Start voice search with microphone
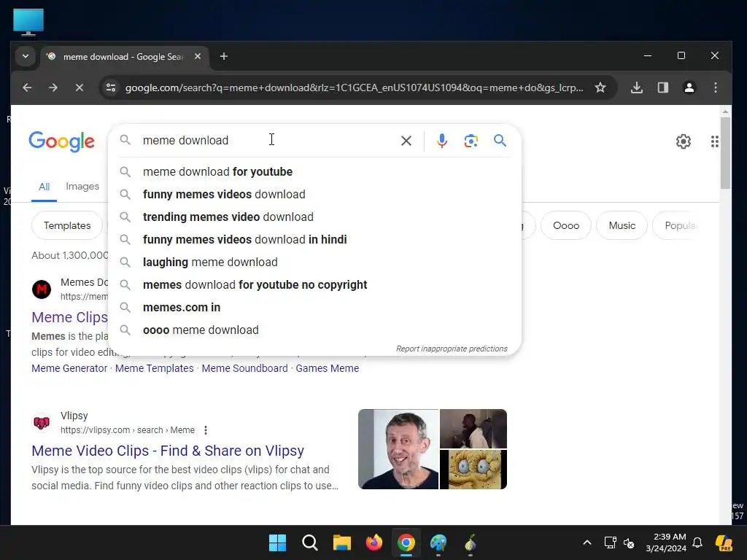The height and width of the screenshot is (560, 747). point(441,141)
